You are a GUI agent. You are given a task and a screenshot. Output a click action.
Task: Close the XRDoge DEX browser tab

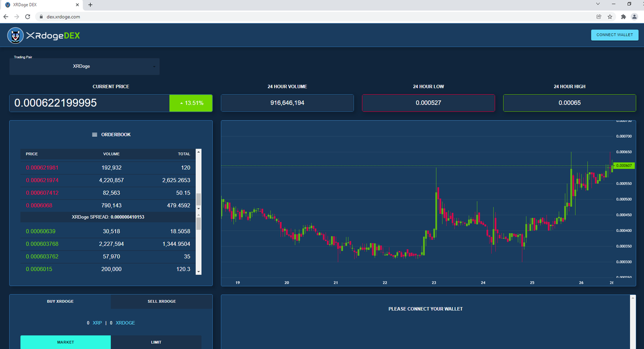point(78,5)
